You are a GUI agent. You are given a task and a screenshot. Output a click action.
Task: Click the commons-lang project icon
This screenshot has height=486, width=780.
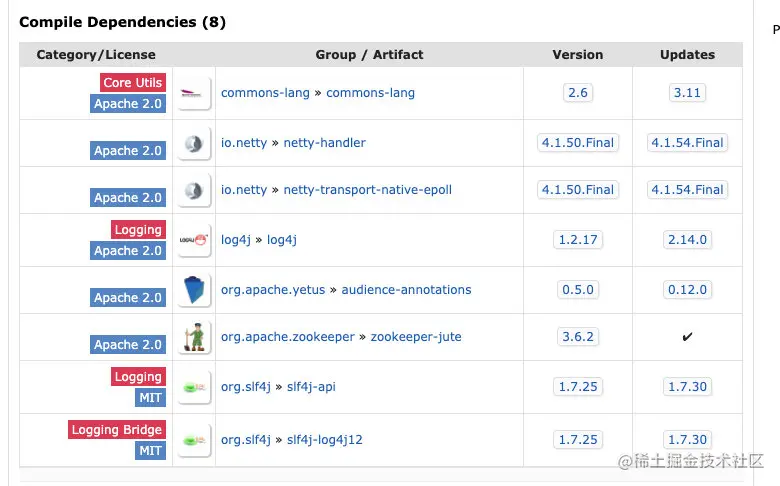click(x=194, y=93)
